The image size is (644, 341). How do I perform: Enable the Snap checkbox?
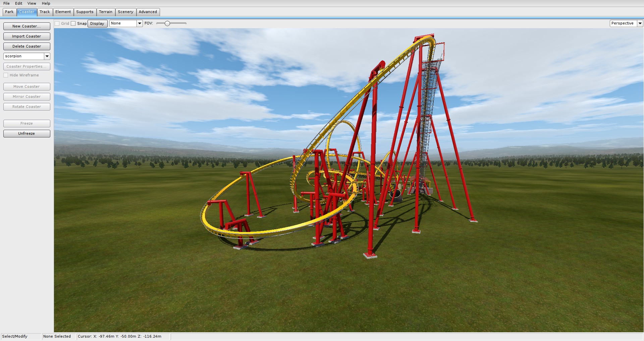point(73,23)
